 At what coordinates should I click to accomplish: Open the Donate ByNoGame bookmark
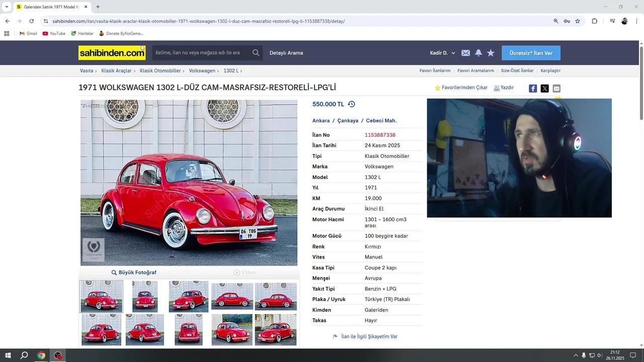point(121,34)
